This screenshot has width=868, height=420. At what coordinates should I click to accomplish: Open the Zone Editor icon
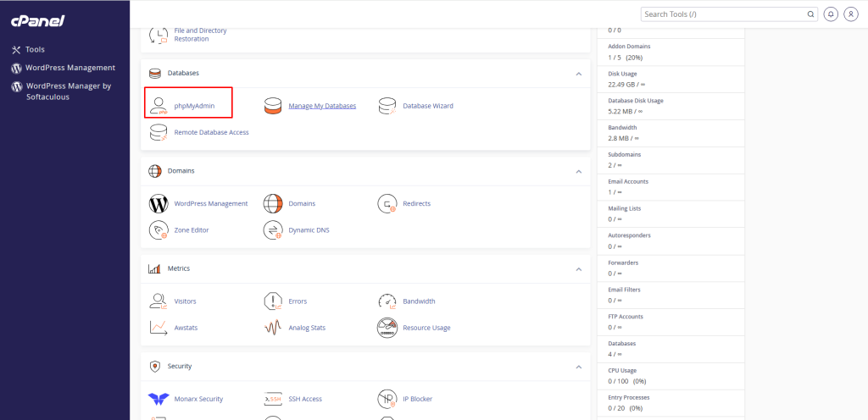click(x=158, y=229)
